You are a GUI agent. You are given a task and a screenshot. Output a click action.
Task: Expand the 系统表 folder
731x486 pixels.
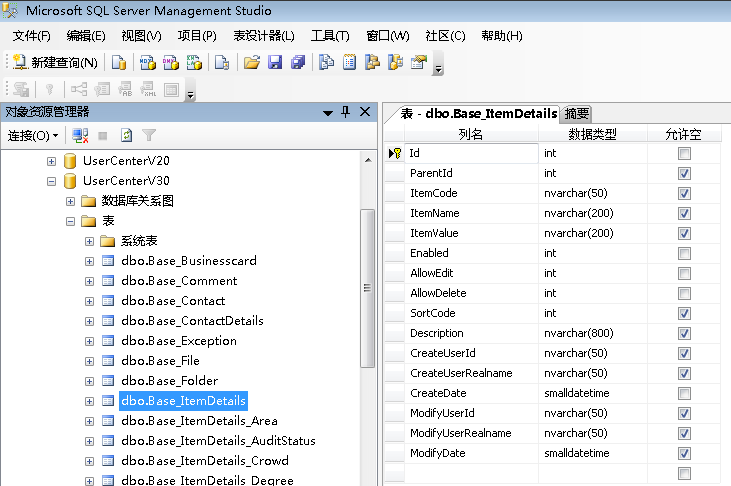[90, 242]
